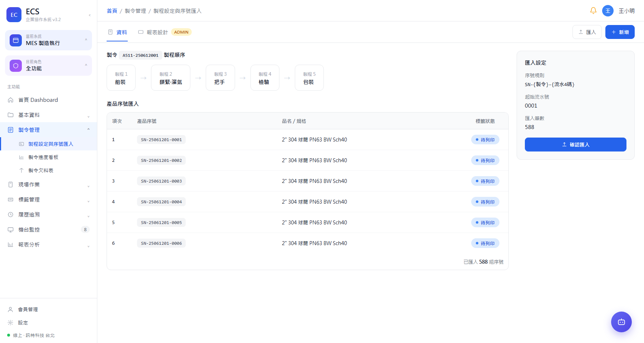Viewport: 644px width, 343px height.
Task: Click serial number SN-25061201-0005
Action: coord(161,223)
